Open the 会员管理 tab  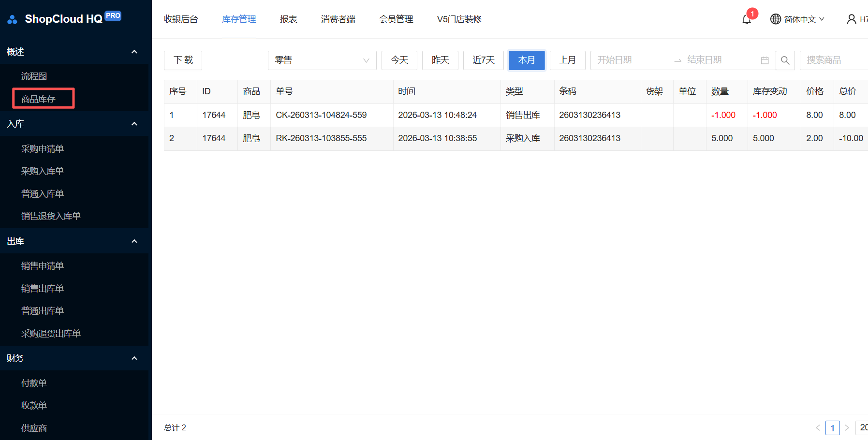pos(396,19)
